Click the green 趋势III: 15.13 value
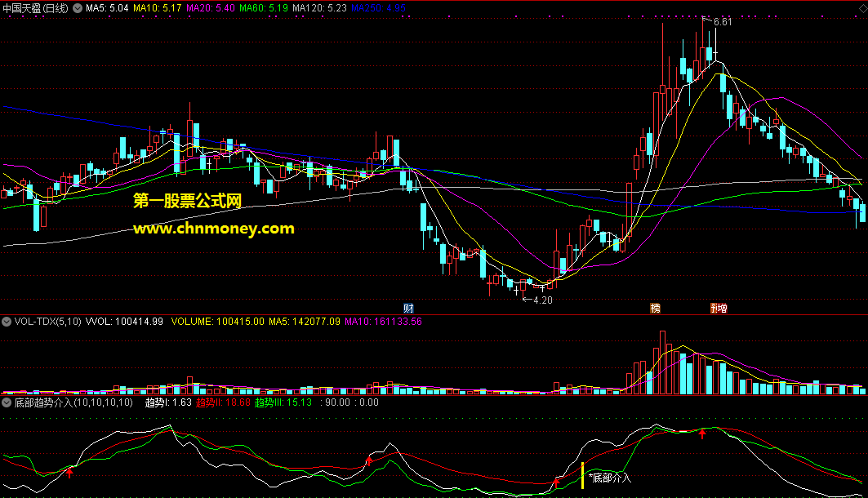 283,402
